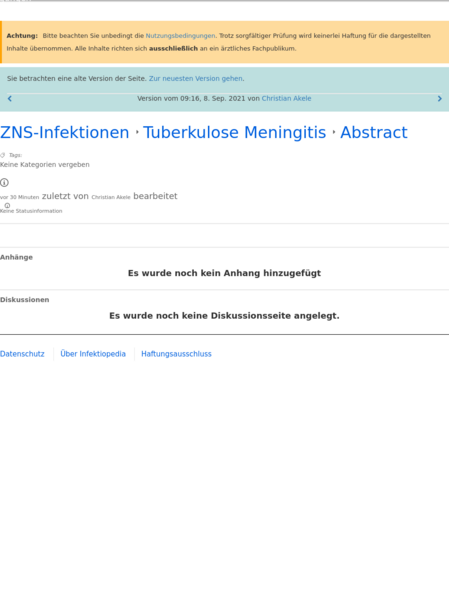The height and width of the screenshot is (599, 449).
Task: Go to the previous version with the left arrow
Action: [10, 99]
